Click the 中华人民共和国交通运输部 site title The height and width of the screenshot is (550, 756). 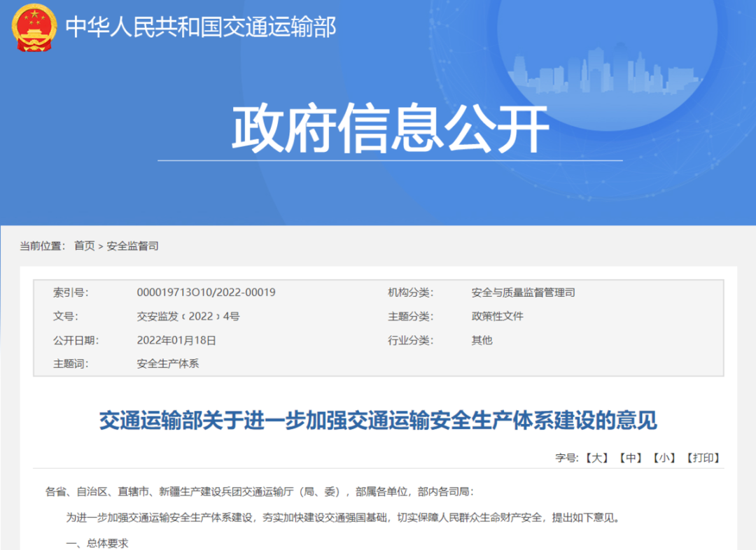201,27
